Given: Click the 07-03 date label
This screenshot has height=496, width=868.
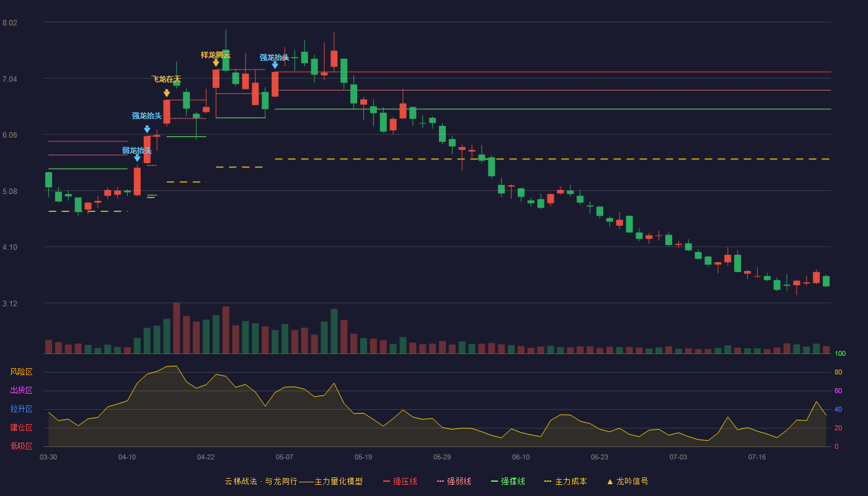Looking at the screenshot, I should tap(678, 457).
